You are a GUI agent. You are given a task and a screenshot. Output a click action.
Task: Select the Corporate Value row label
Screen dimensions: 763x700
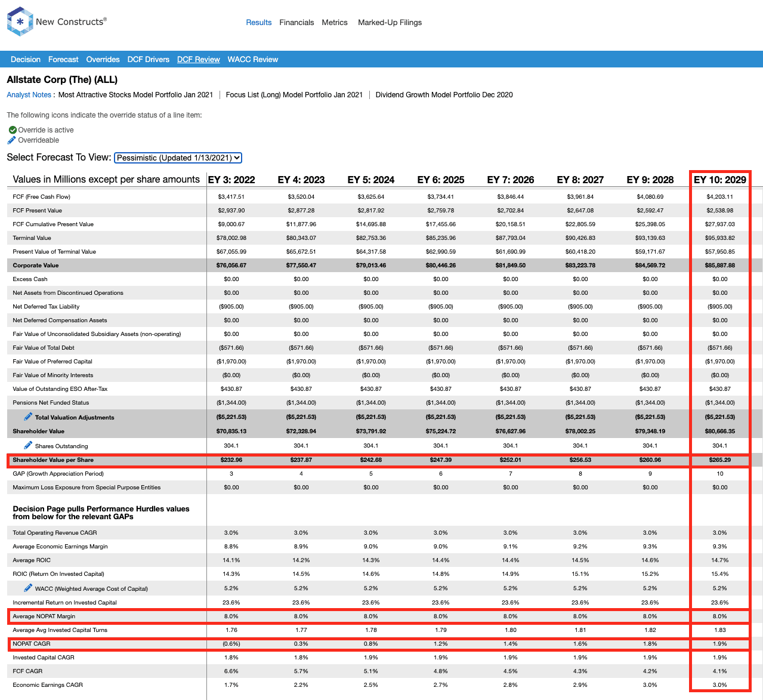36,266
